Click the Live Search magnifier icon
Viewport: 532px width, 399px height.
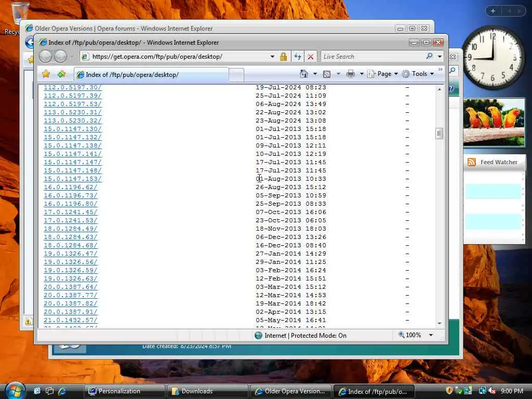[x=429, y=56]
